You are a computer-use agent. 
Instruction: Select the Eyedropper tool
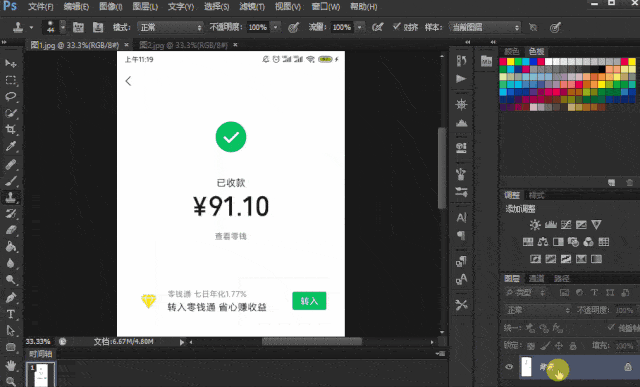click(11, 147)
